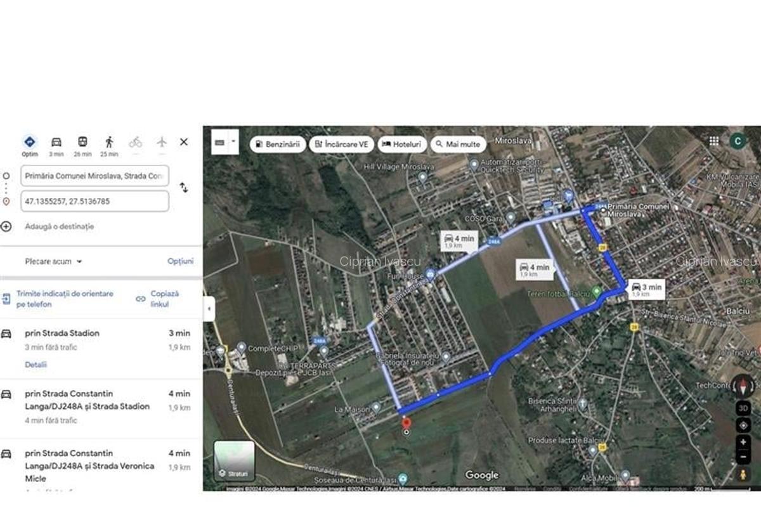Viewport: 761px width, 532px height.
Task: Open Mai multe search categories
Action: coord(458,145)
